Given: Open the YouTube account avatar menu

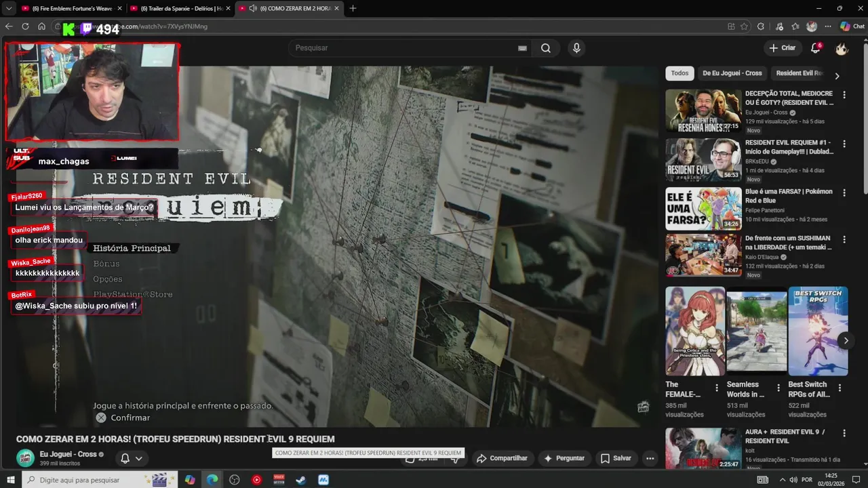Looking at the screenshot, I should click(842, 48).
